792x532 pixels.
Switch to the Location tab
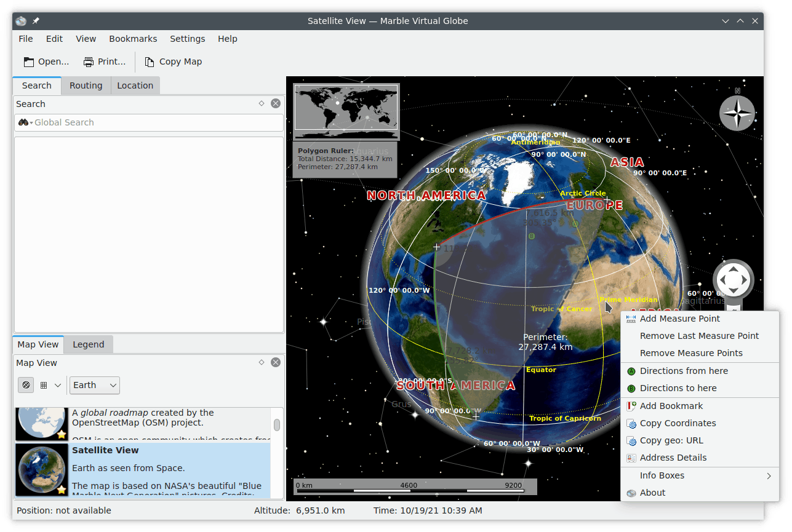135,85
